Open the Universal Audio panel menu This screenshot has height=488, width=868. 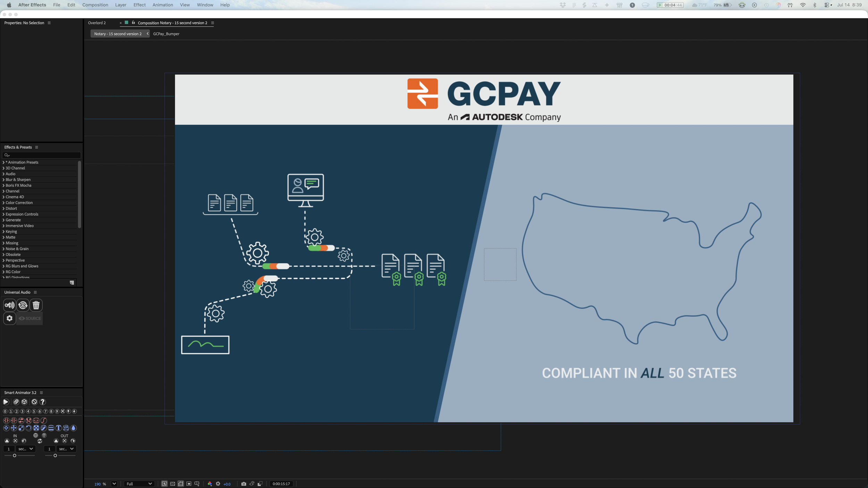point(35,292)
